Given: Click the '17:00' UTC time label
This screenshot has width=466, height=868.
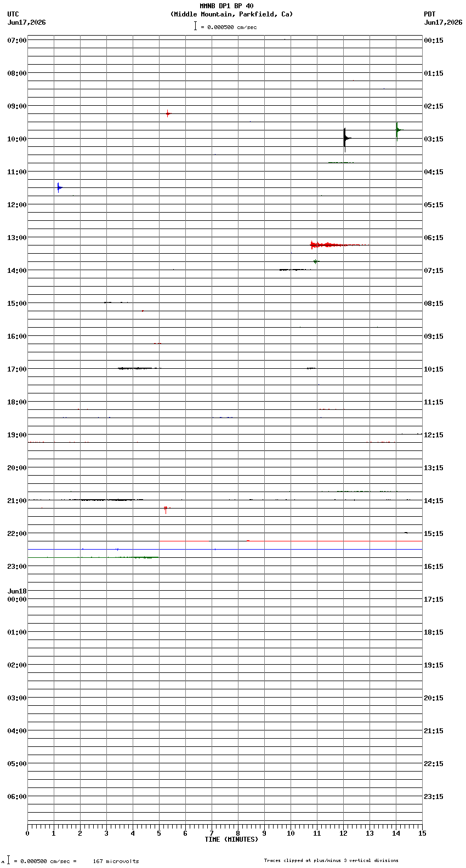Looking at the screenshot, I should [17, 369].
